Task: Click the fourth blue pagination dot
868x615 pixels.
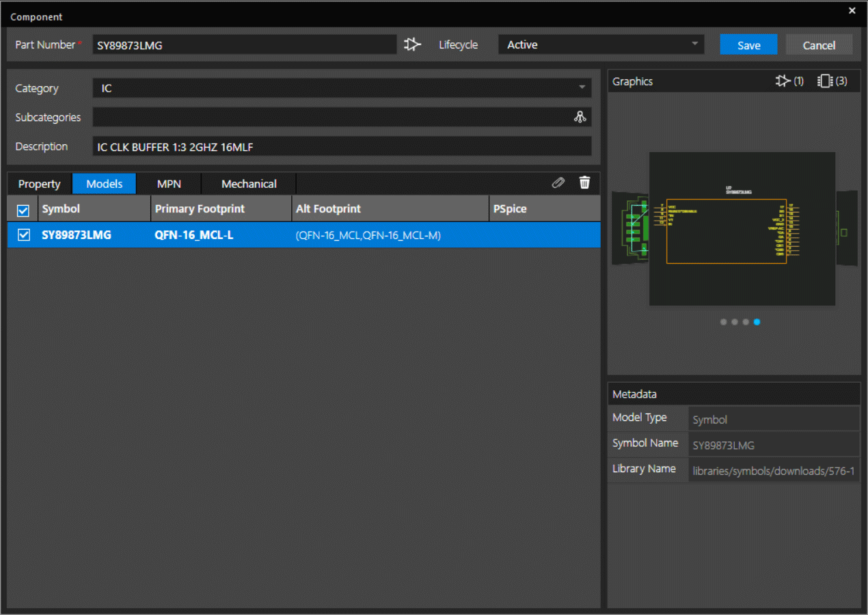Action: tap(757, 322)
